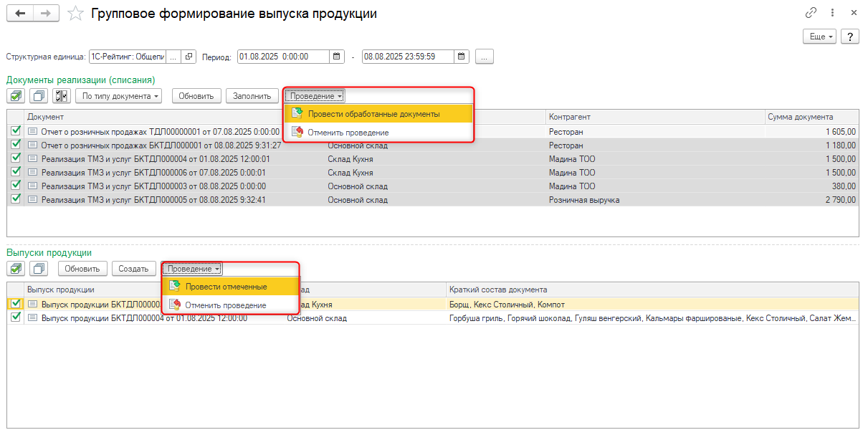Open help with the question mark button
Screen dimensions: 868x435
click(850, 37)
